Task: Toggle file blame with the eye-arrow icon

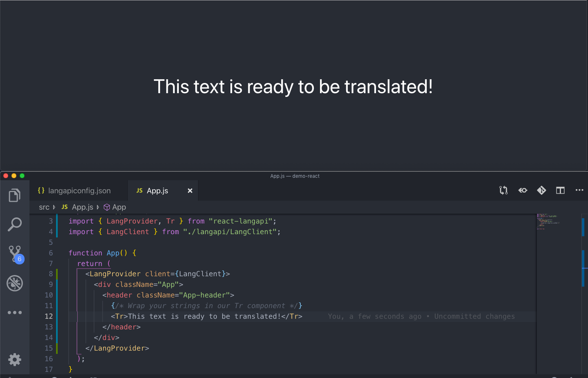Action: pyautogui.click(x=523, y=190)
